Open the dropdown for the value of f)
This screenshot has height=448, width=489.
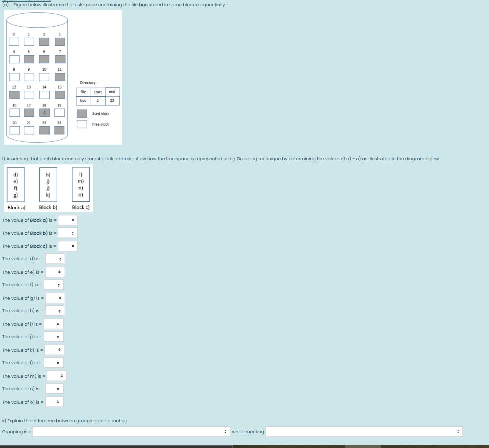pyautogui.click(x=53, y=285)
